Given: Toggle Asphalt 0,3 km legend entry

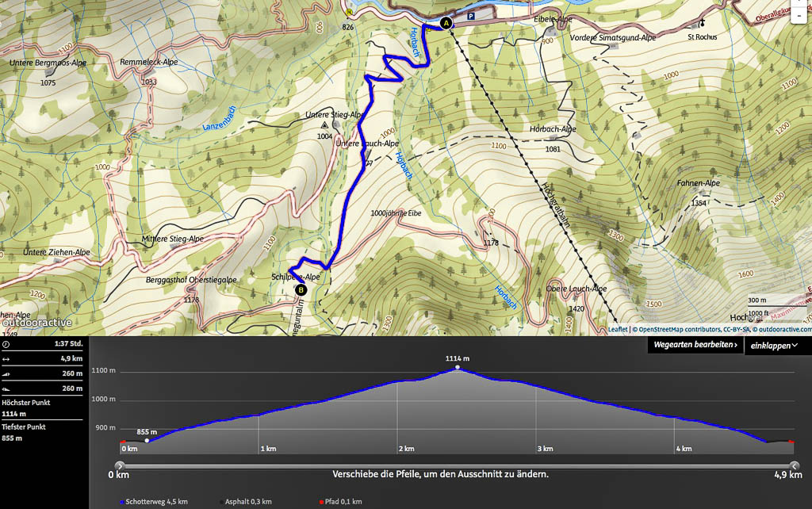Looking at the screenshot, I should coord(246,501).
